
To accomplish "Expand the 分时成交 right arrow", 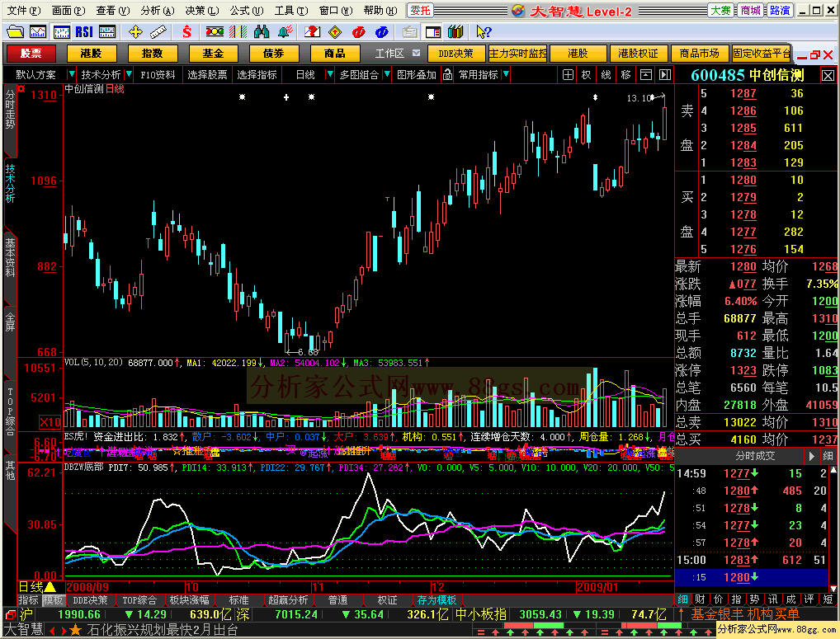I will tap(812, 456).
